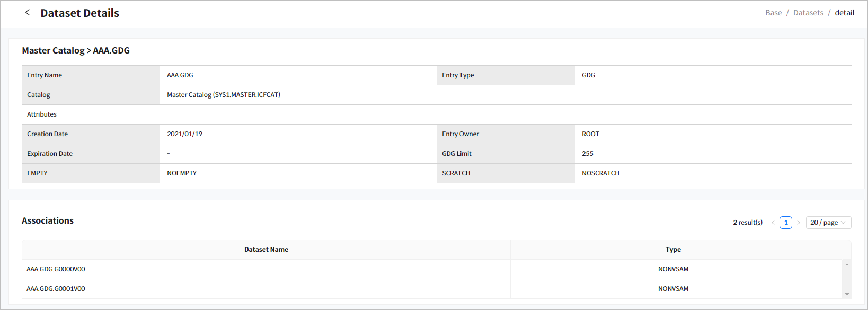The width and height of the screenshot is (868, 310).
Task: Click the Dataset Details page title
Action: tap(80, 13)
